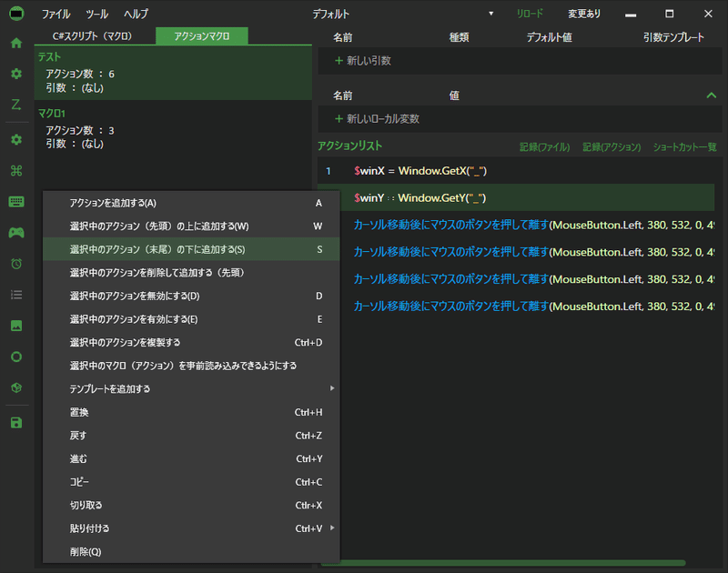Open the image icon in sidebar

(x=16, y=326)
